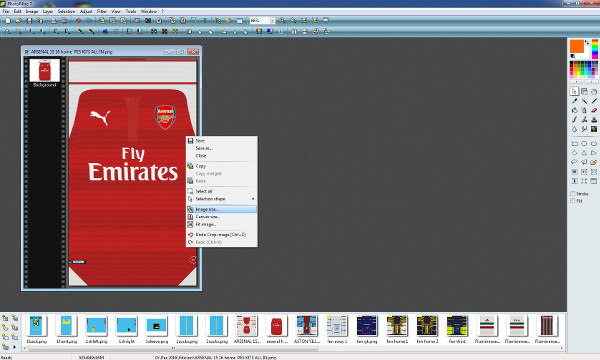Choose the Rectangle selection shape
600x360 pixels.
point(574,144)
